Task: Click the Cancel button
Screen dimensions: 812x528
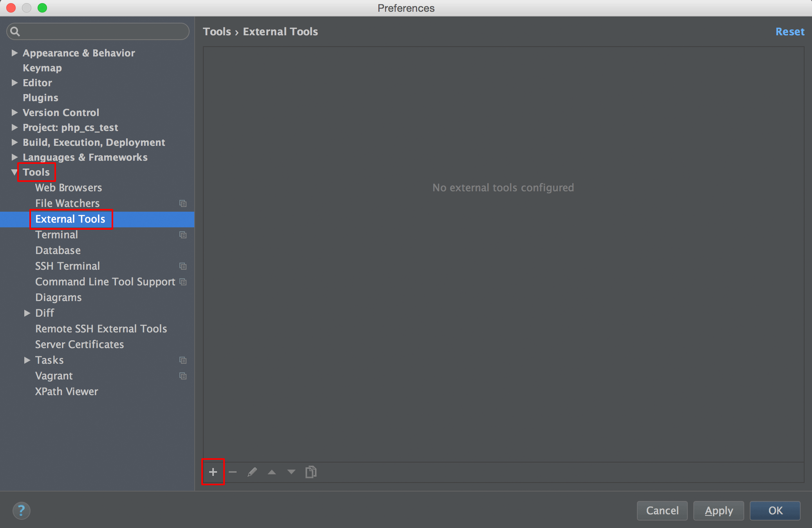Action: pos(662,510)
